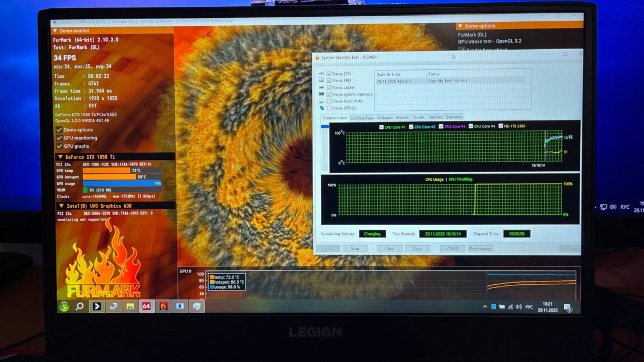Image resolution: width=644 pixels, height=362 pixels.
Task: Open the Start menu orb
Action: [x=64, y=306]
